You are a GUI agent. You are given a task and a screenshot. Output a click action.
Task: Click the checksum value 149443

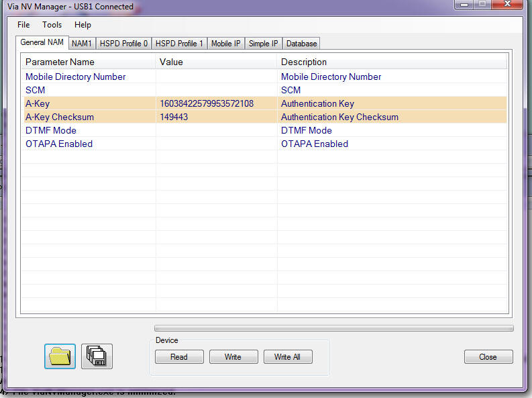point(174,117)
